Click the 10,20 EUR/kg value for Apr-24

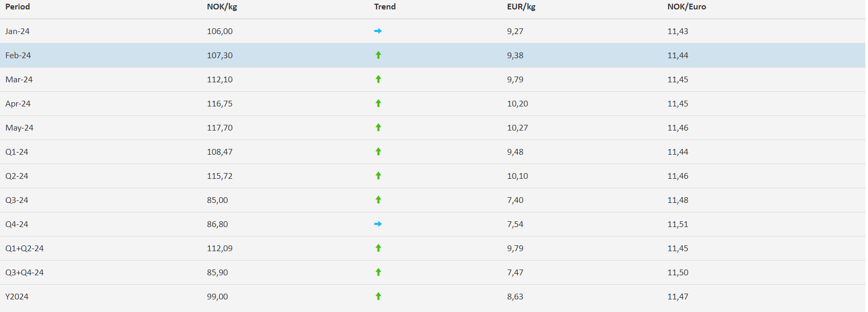point(518,104)
